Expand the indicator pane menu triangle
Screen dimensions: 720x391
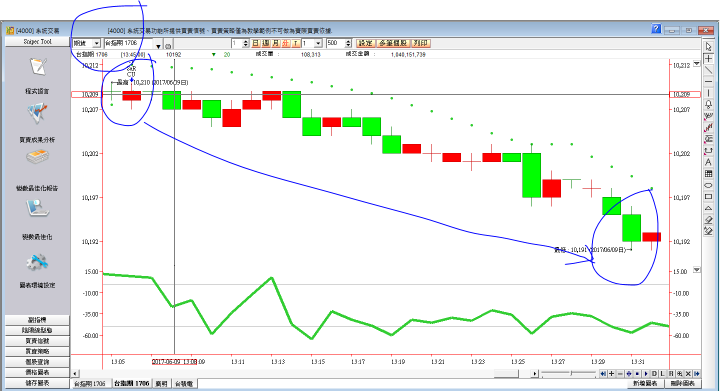tap(697, 270)
